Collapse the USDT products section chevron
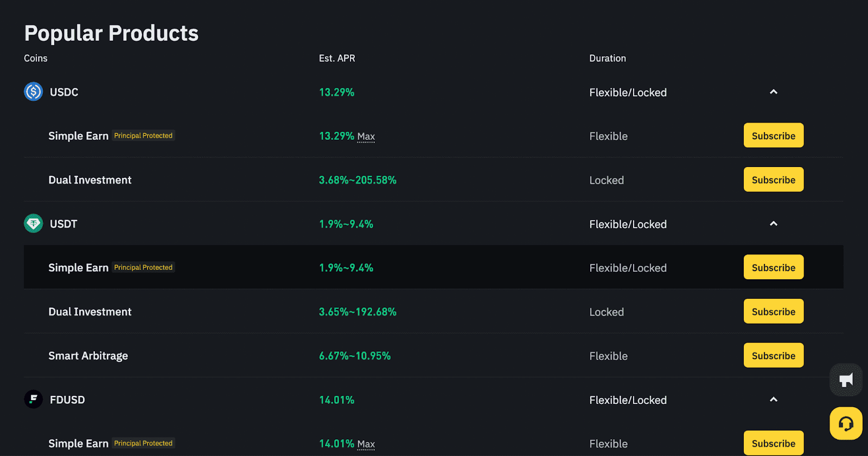 [x=774, y=223]
